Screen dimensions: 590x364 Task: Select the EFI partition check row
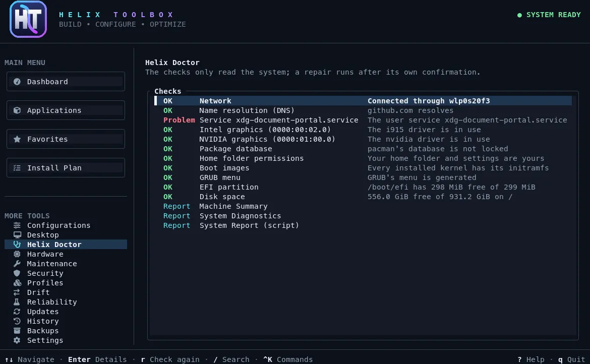tap(363, 187)
